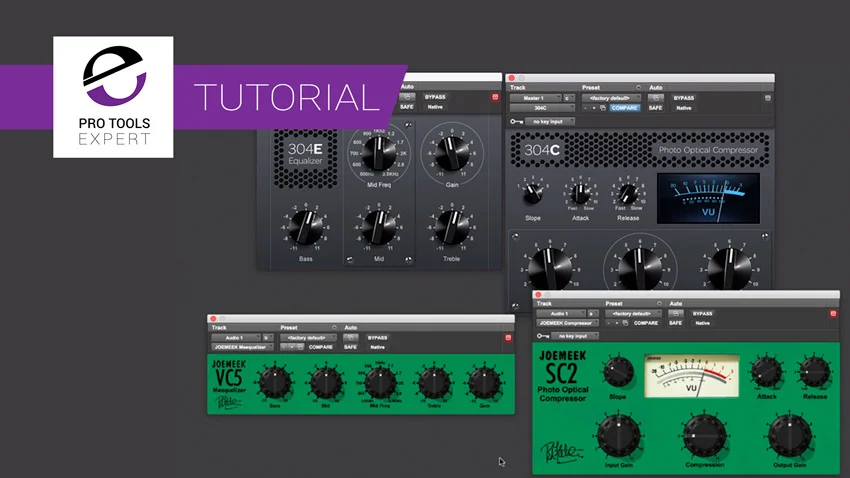Image resolution: width=850 pixels, height=478 pixels.
Task: Click the SC2 Input Gain knob
Action: tap(619, 436)
